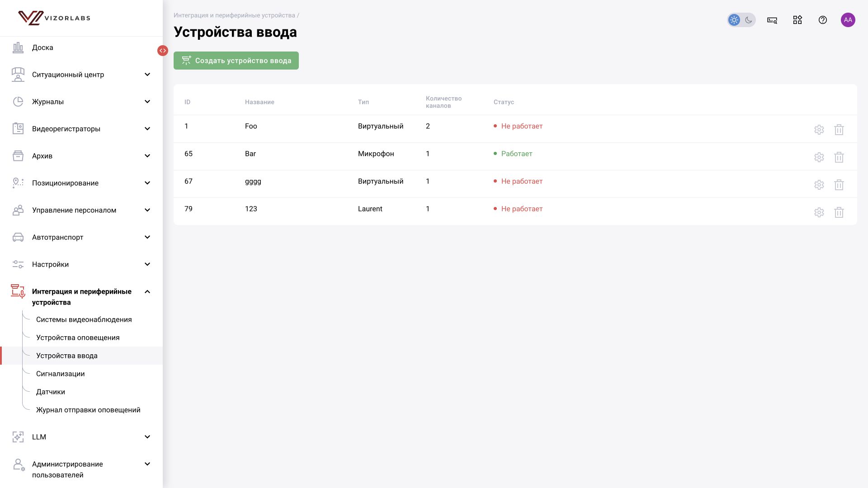Click breadcrumb Интеграция и периферийные устройства
868x488 pixels.
pos(234,15)
